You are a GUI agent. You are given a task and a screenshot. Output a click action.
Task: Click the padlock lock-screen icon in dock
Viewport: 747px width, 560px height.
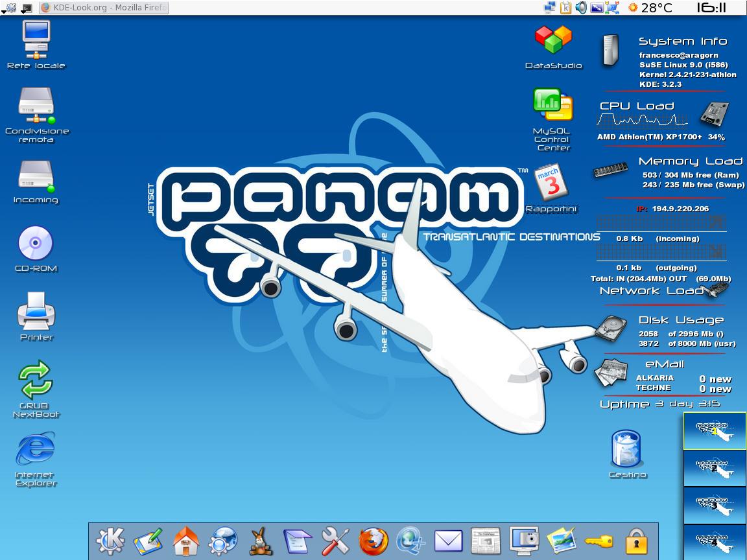point(637,541)
